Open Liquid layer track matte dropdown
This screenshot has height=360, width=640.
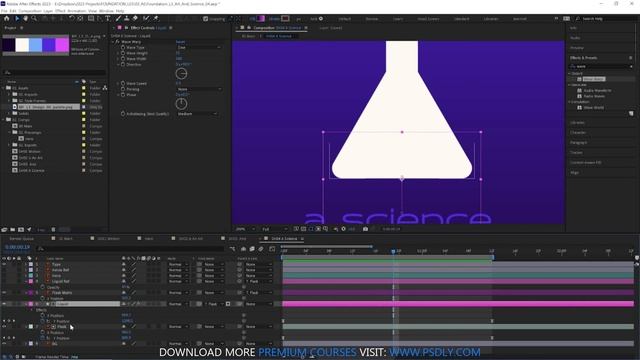(x=214, y=304)
